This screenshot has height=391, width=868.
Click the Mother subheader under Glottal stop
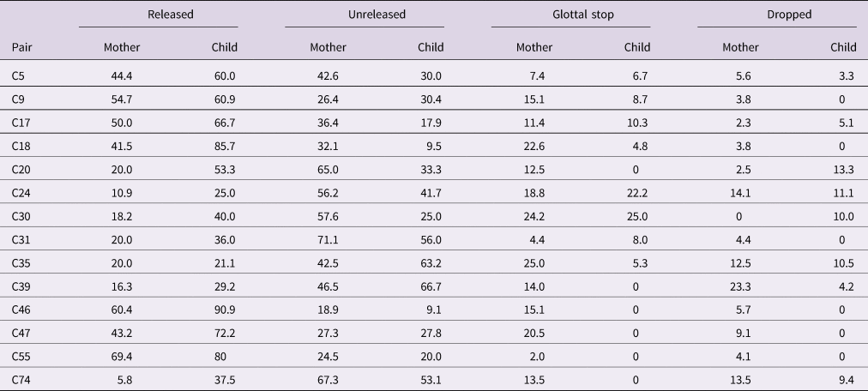pos(534,47)
